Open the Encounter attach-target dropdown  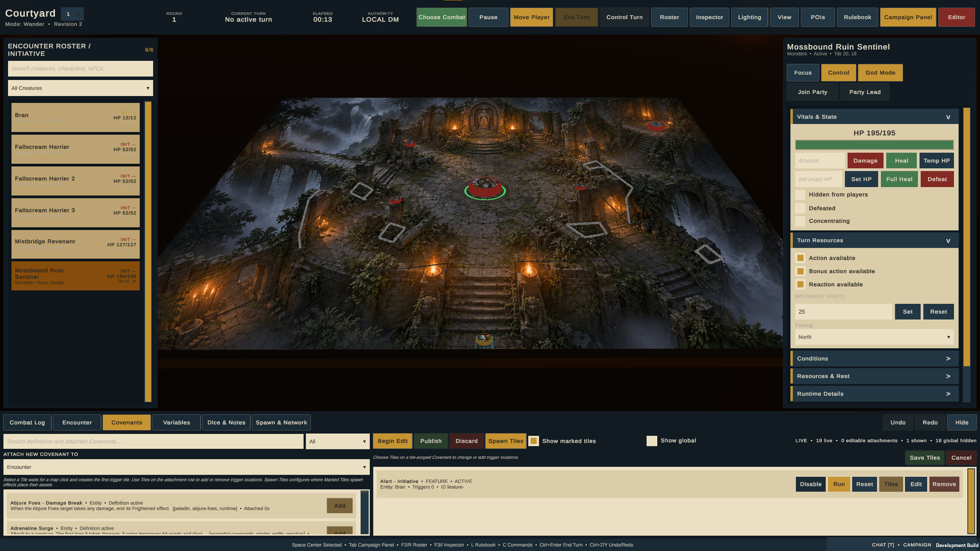coord(186,467)
